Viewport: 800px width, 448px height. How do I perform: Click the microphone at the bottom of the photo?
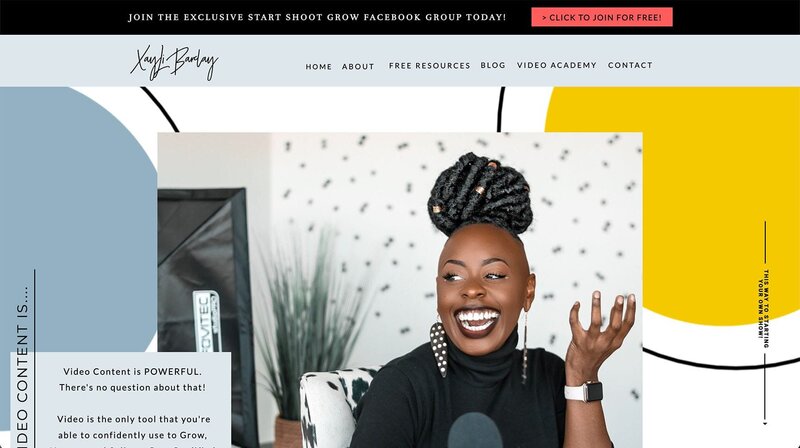pyautogui.click(x=474, y=431)
